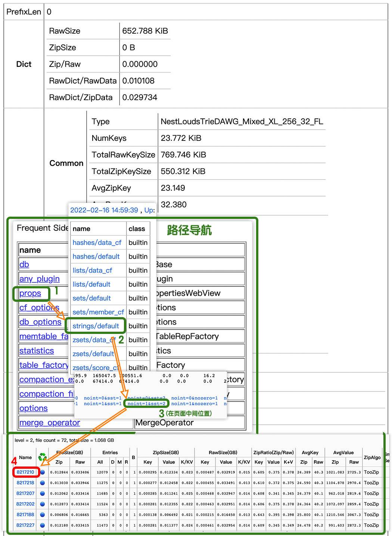Open SST file 8217210

point(25,472)
